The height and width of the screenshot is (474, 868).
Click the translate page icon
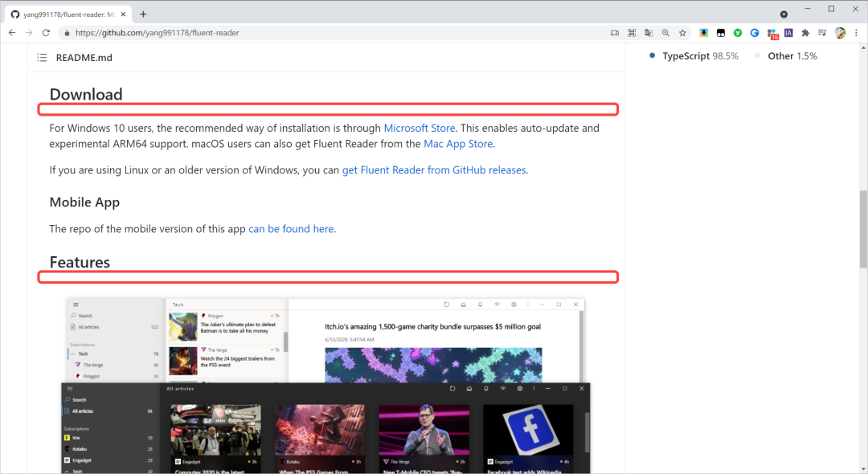pyautogui.click(x=649, y=33)
